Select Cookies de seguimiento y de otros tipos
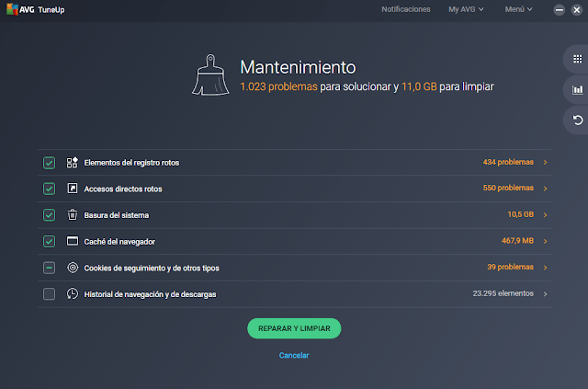Image resolution: width=588 pixels, height=389 pixels. click(152, 269)
